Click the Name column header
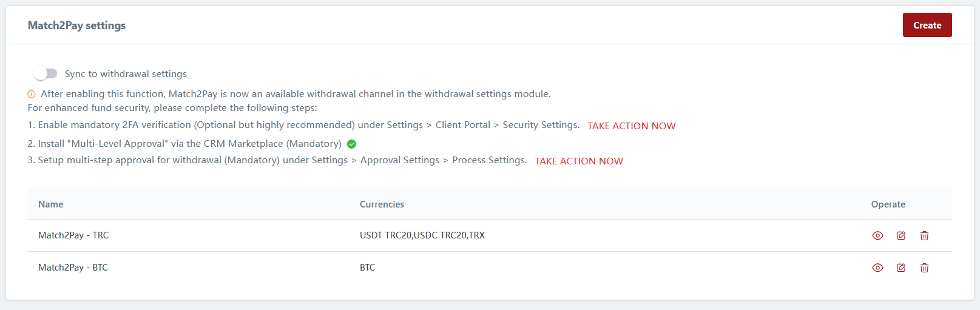 pos(51,204)
